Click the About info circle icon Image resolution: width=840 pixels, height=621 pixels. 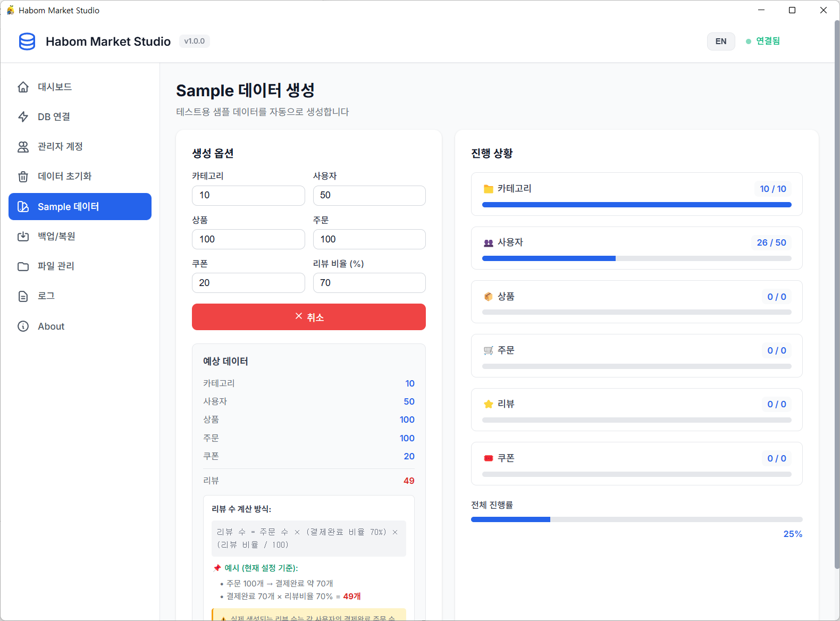tap(23, 326)
